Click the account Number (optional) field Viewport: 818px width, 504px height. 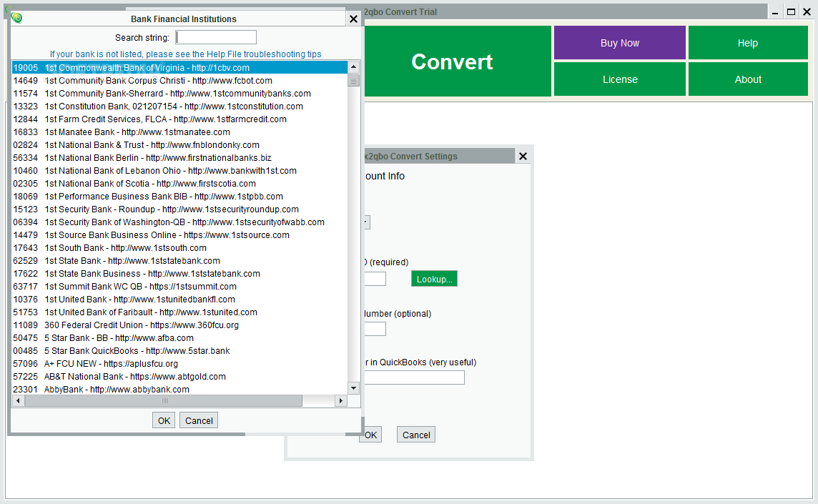(x=375, y=329)
